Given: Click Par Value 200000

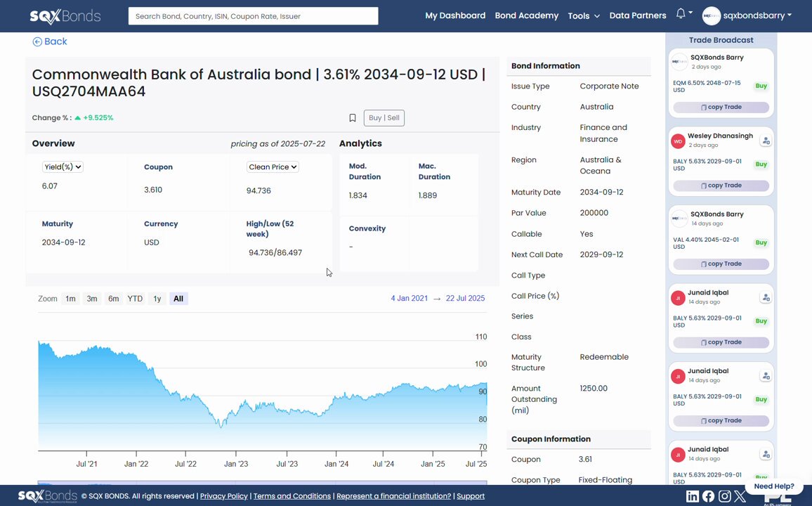Looking at the screenshot, I should pyautogui.click(x=594, y=213).
